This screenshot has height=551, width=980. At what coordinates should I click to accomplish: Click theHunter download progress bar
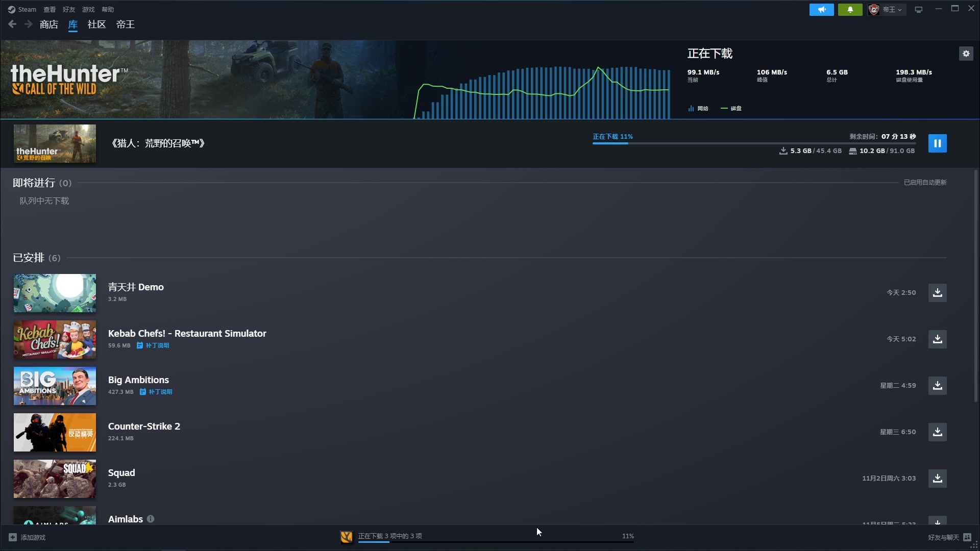754,143
